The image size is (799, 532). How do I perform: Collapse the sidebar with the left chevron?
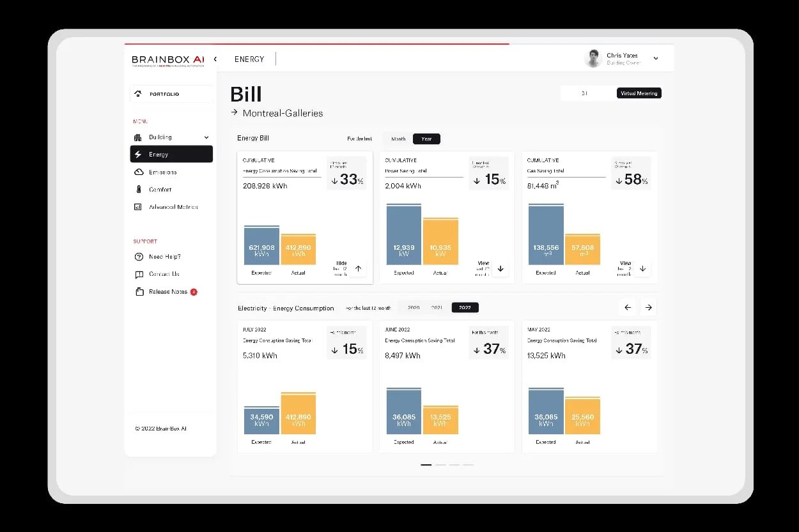[x=215, y=59]
